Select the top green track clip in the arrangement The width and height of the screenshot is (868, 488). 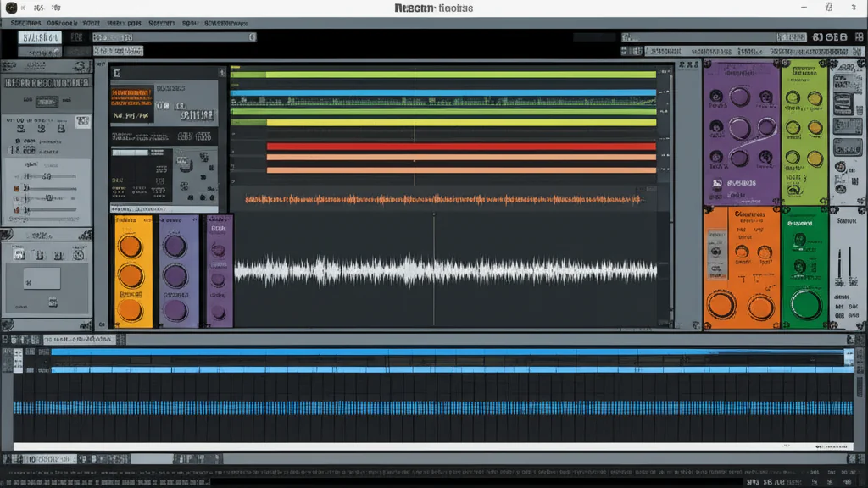[x=442, y=75]
